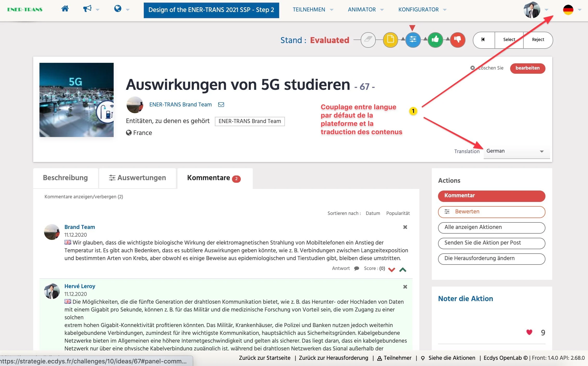
Task: Click Antwort reply on Brand Team comment
Action: pyautogui.click(x=341, y=268)
